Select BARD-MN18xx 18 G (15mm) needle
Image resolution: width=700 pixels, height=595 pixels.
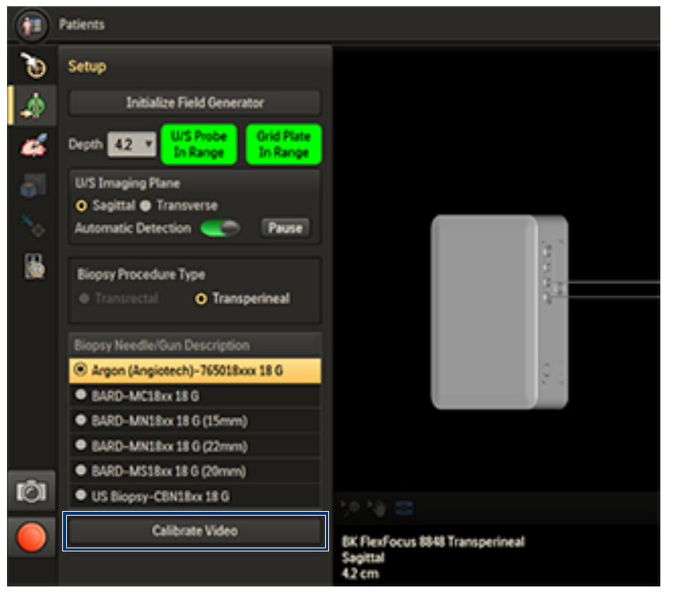tap(194, 421)
